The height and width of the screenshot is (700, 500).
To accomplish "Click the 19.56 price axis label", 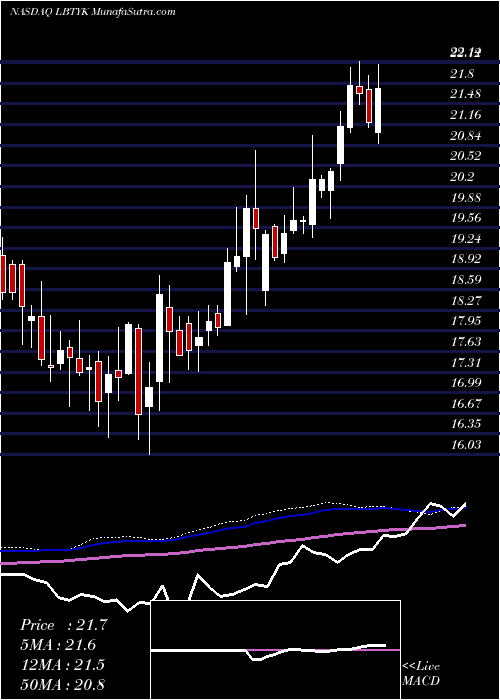I will (x=466, y=218).
